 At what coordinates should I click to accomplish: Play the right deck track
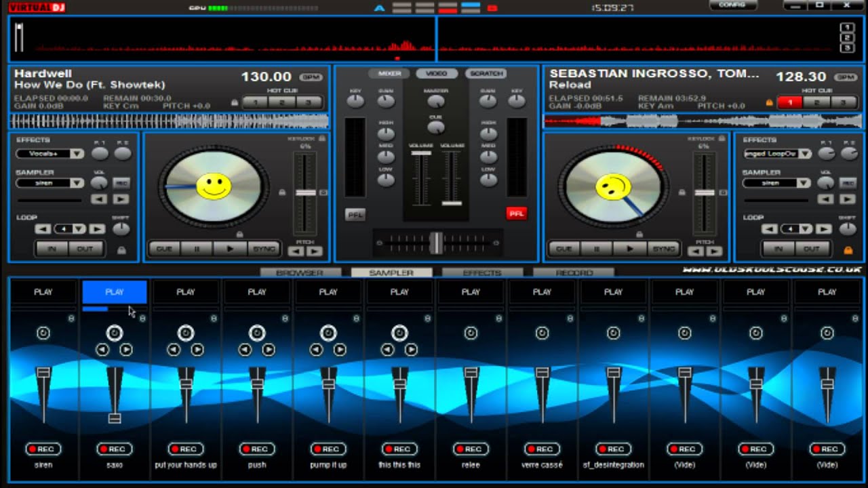tap(631, 249)
